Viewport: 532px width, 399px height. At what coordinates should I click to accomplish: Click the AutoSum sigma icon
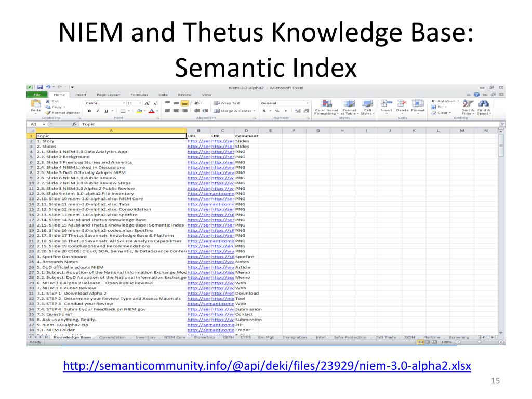[x=433, y=101]
